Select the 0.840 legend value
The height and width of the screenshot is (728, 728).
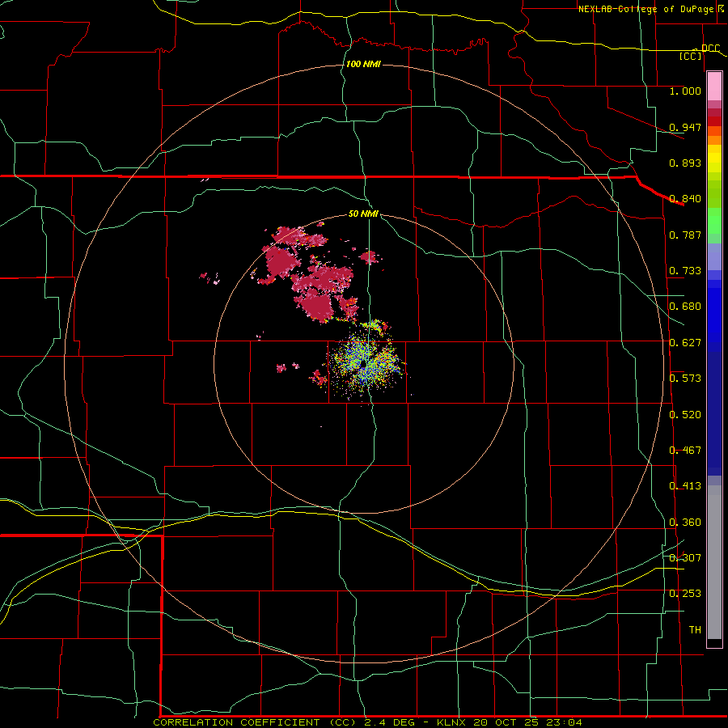click(x=685, y=199)
